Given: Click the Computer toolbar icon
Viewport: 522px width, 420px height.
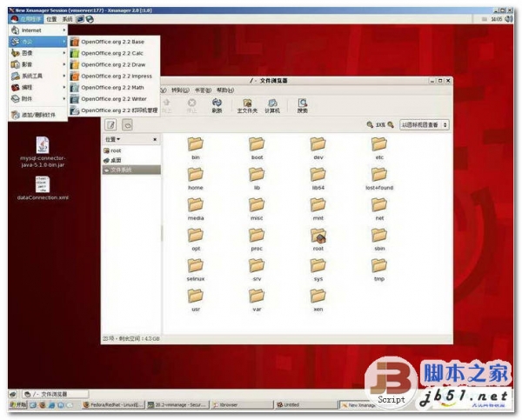Looking at the screenshot, I should pyautogui.click(x=272, y=106).
